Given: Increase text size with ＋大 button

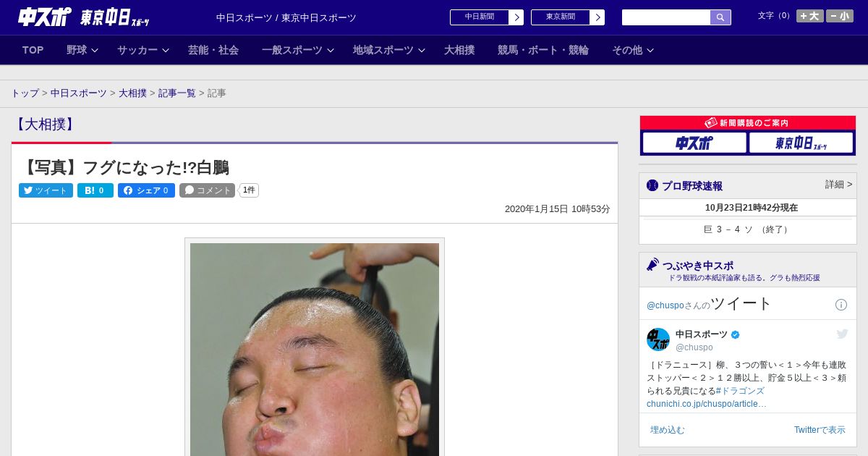Looking at the screenshot, I should [x=809, y=16].
